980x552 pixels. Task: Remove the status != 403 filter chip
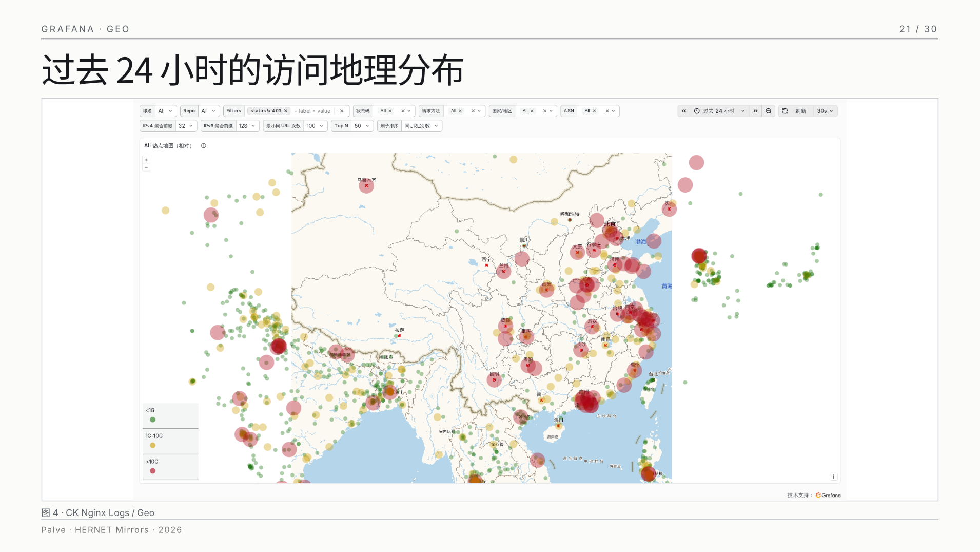286,111
